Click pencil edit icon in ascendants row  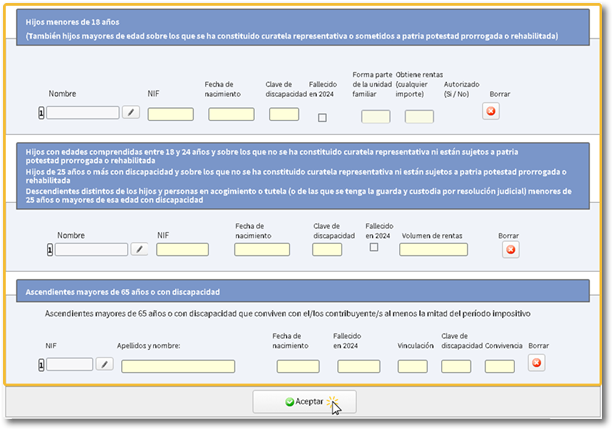pos(104,365)
